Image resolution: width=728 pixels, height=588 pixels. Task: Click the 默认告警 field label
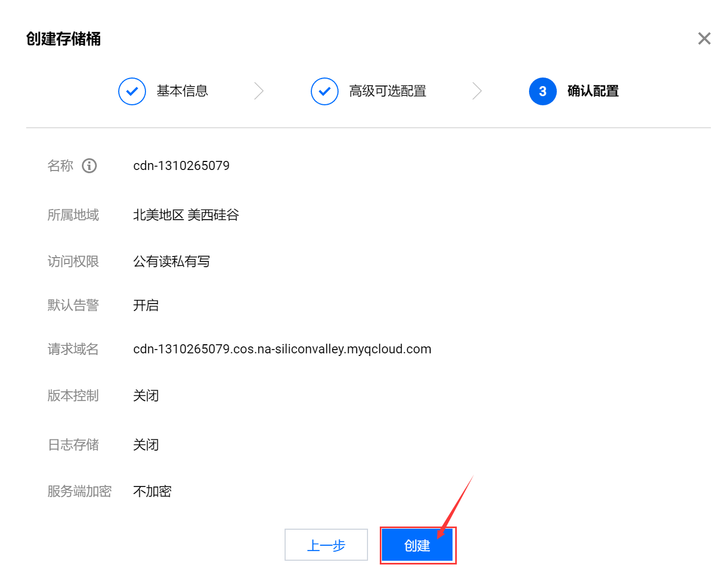73,305
